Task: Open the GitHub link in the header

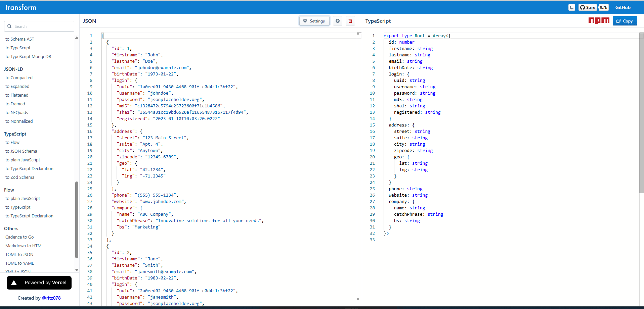Action: point(622,7)
